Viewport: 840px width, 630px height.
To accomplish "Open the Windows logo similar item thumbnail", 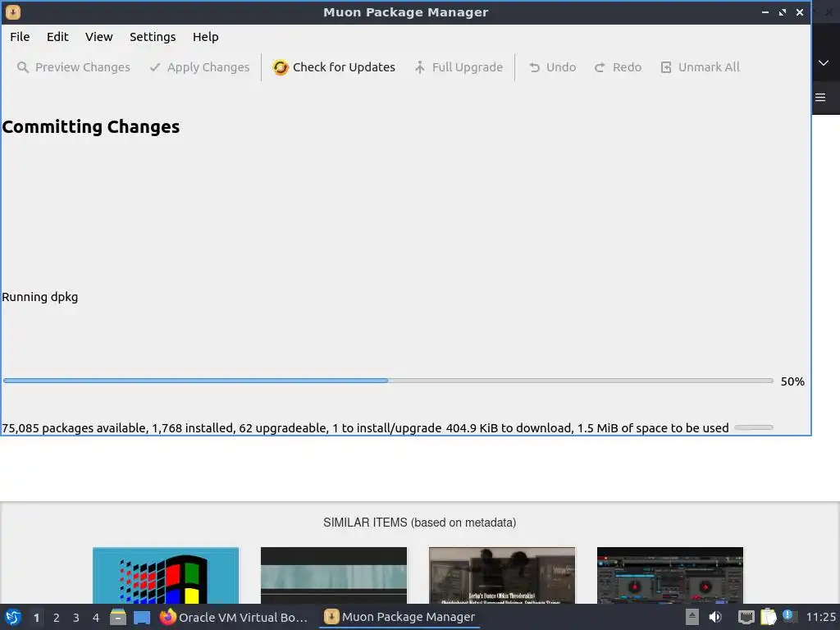I will [166, 575].
